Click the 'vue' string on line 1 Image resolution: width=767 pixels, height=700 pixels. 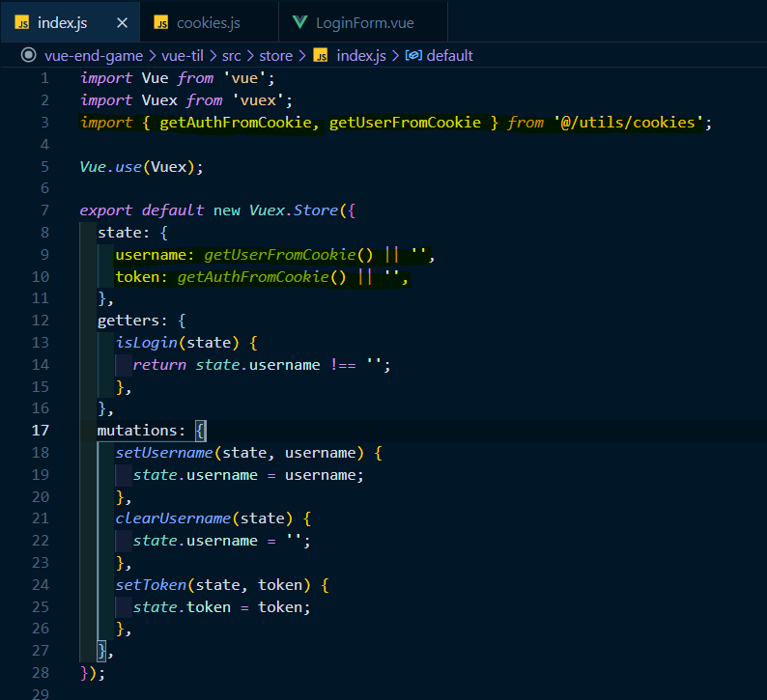point(244,78)
